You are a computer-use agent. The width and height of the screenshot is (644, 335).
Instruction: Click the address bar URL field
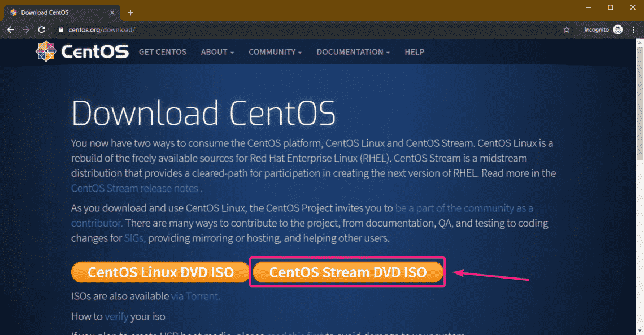pyautogui.click(x=282, y=29)
